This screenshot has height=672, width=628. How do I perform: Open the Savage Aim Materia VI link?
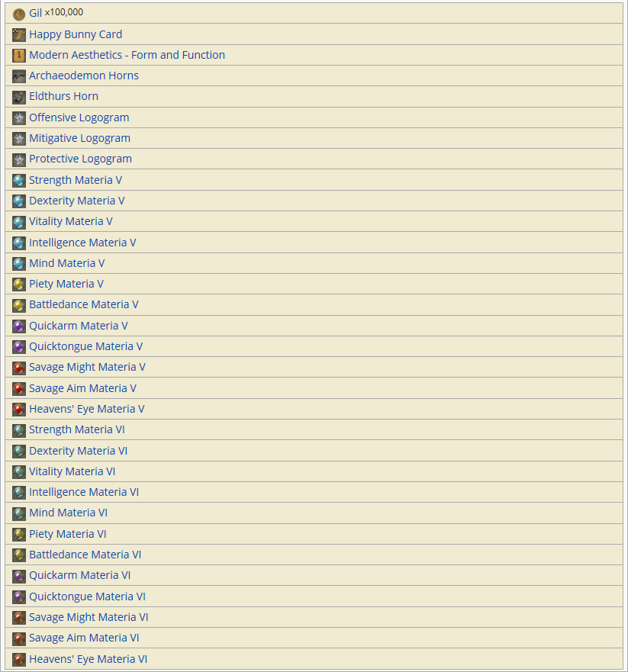click(84, 638)
